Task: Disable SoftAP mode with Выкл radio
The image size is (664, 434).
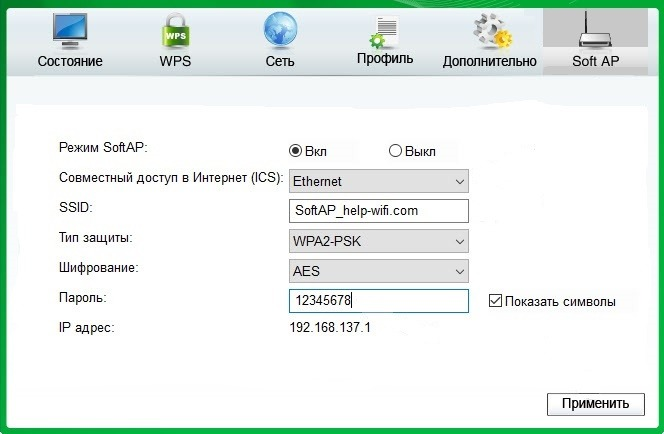Action: tap(395, 151)
